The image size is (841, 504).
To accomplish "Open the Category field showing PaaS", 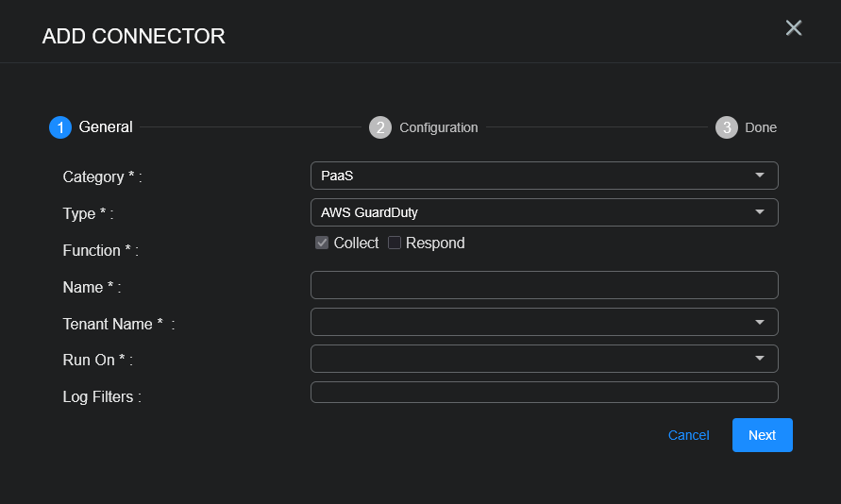I will pyautogui.click(x=529, y=176).
